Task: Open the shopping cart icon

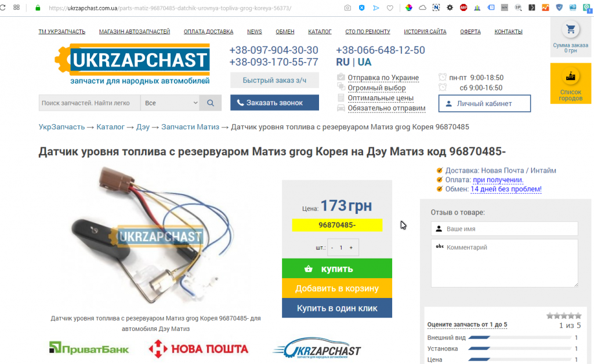Action: (x=571, y=30)
